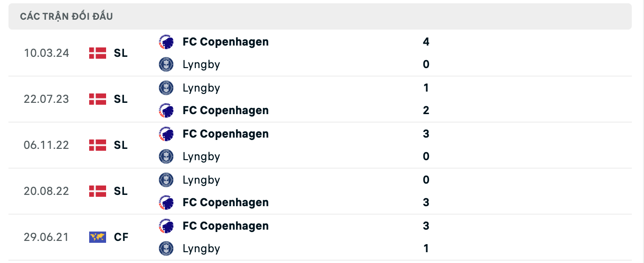Image resolution: width=644 pixels, height=263 pixels.
Task: Click FC Copenhagen logo in 20.08.22 match
Action: pyautogui.click(x=166, y=202)
